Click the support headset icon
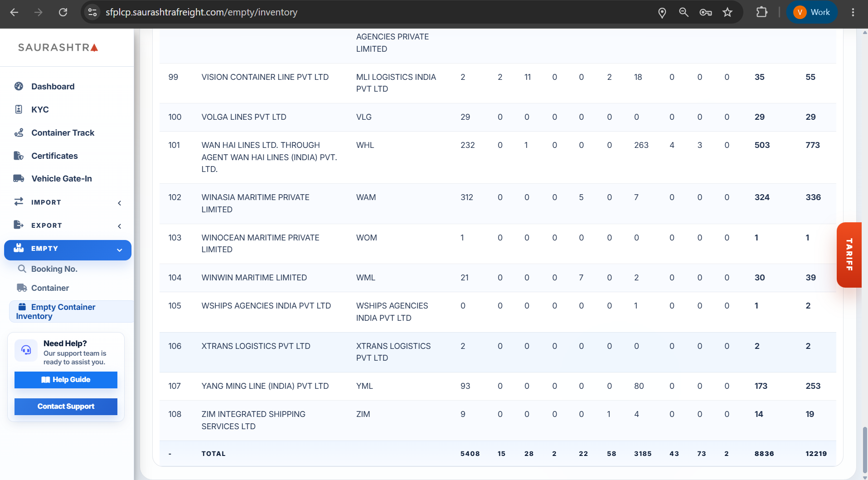The image size is (868, 480). point(26,350)
